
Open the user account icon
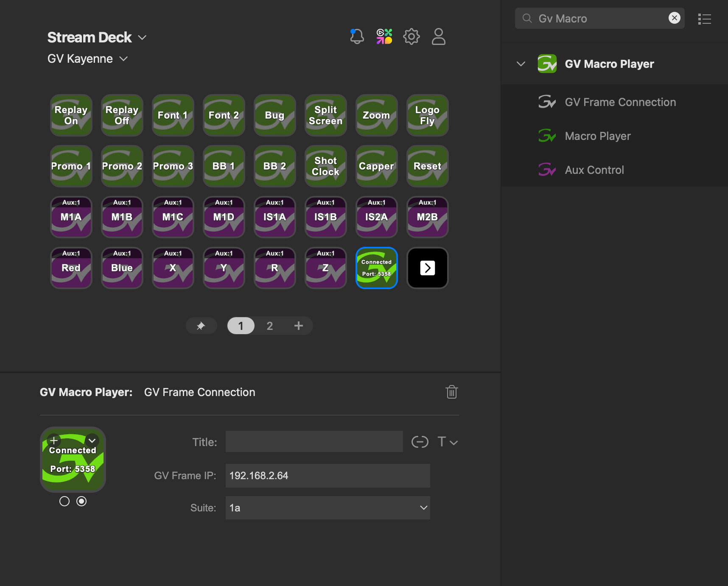tap(439, 36)
